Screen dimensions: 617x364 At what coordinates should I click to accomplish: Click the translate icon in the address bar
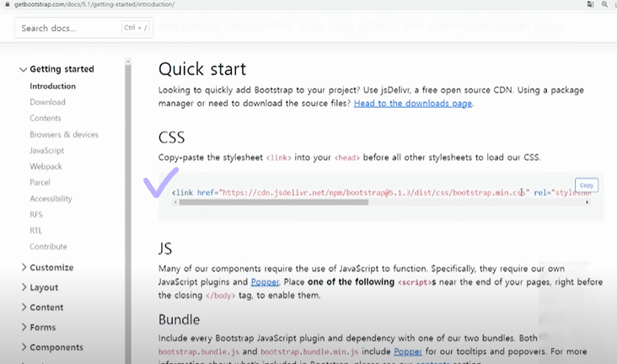tap(590, 4)
